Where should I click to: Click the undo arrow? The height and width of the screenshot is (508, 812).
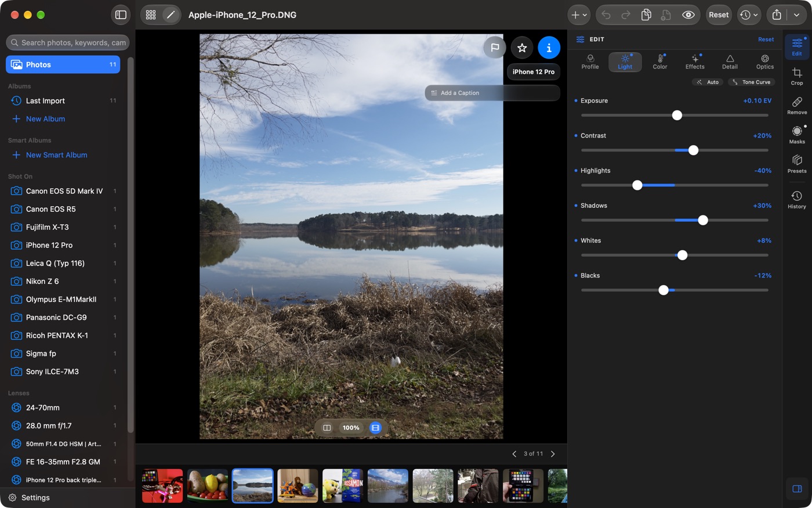[606, 15]
